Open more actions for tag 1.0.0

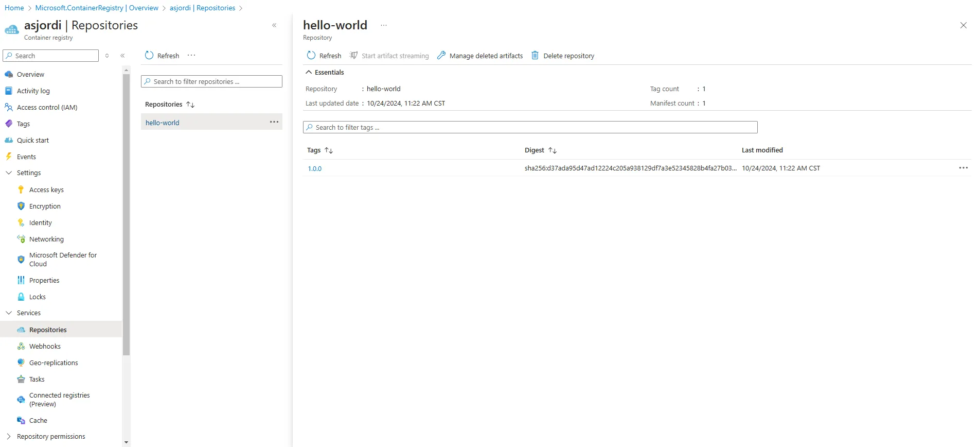pos(964,168)
